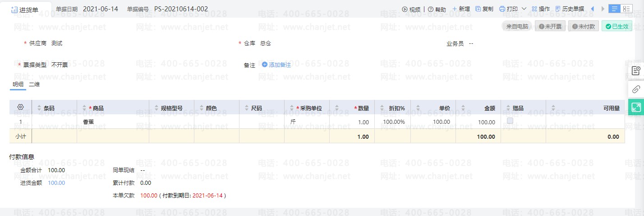Go to the previous document arrow
Screen dimensions: 644x216
592,9
